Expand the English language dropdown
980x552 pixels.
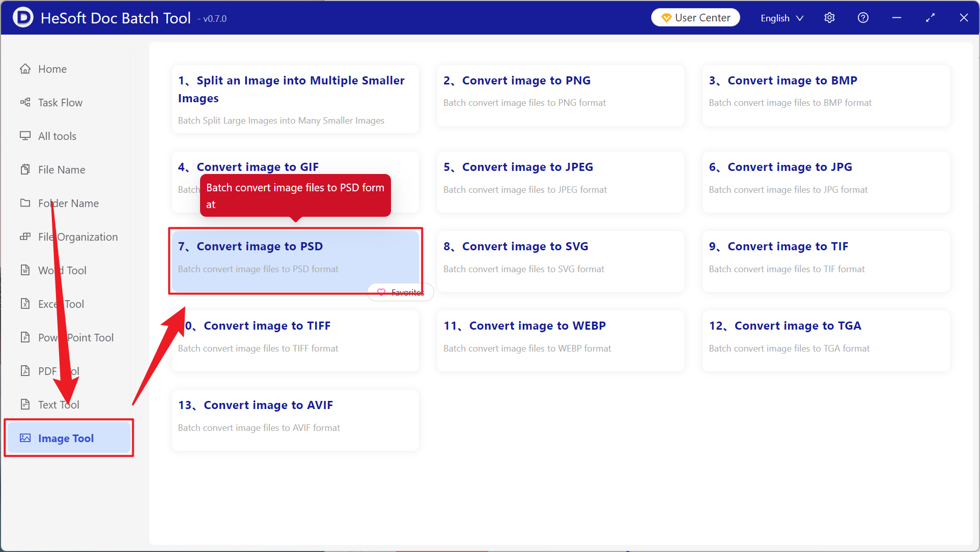click(782, 18)
